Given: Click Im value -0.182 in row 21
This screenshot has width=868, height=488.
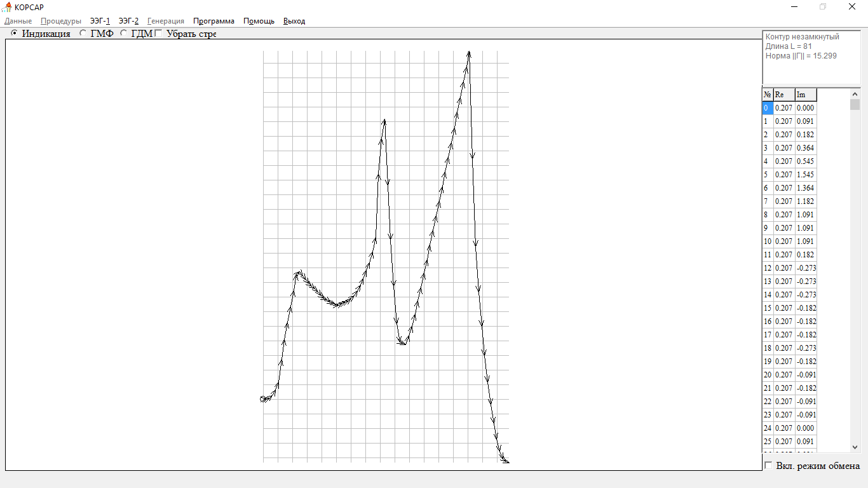Looking at the screenshot, I should [806, 388].
